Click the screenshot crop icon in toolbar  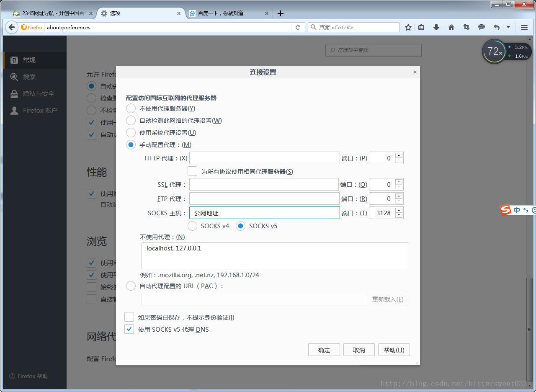tap(466, 27)
